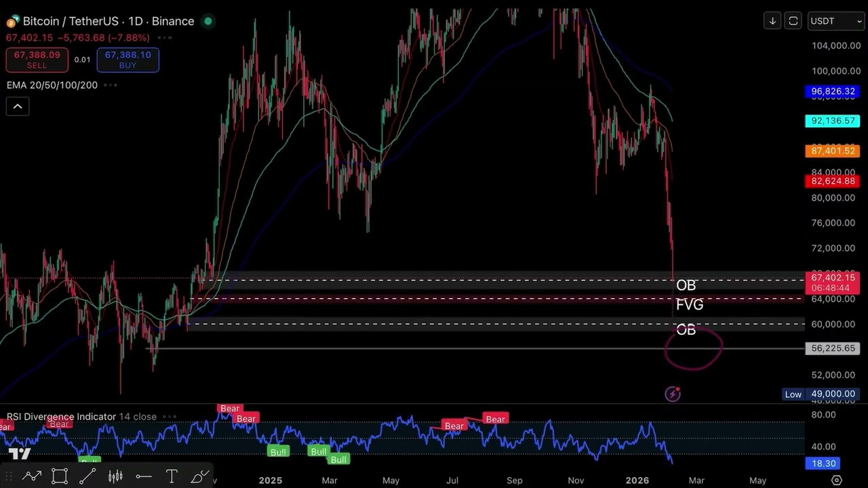Click the 67,388.10 BUY button

127,60
